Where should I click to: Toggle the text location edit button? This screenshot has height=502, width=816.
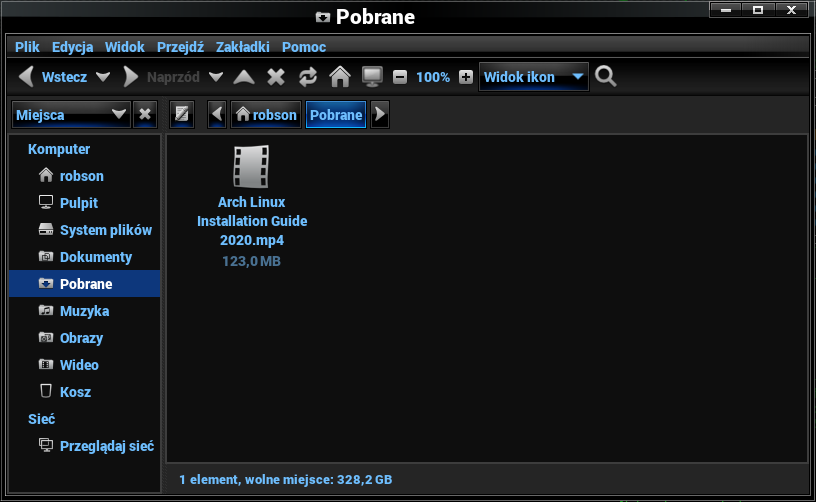(182, 114)
